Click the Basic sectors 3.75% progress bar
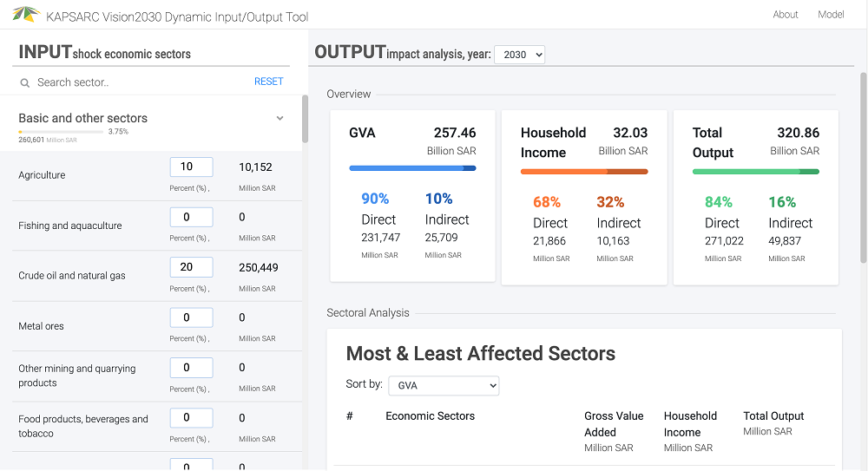The height and width of the screenshot is (471, 868). click(61, 132)
